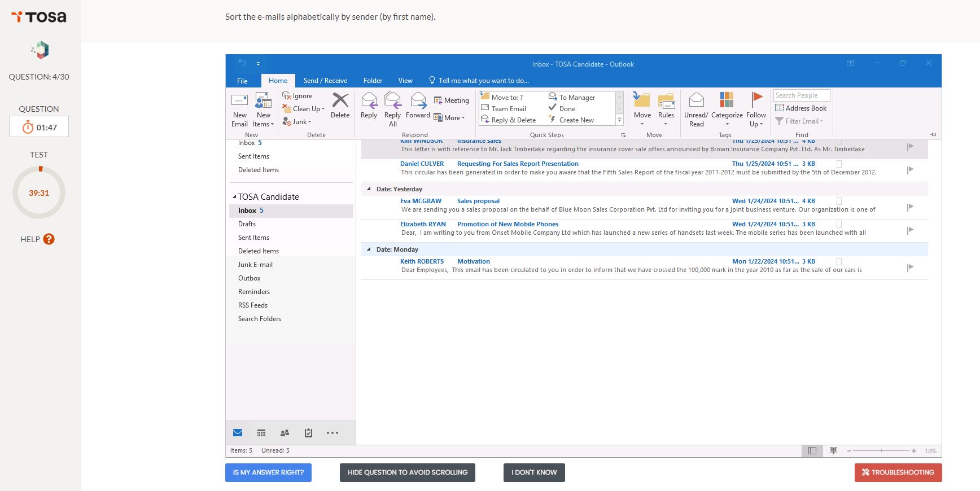The height and width of the screenshot is (491, 980).
Task: Click the Is My Answer Right button
Action: coord(268,472)
